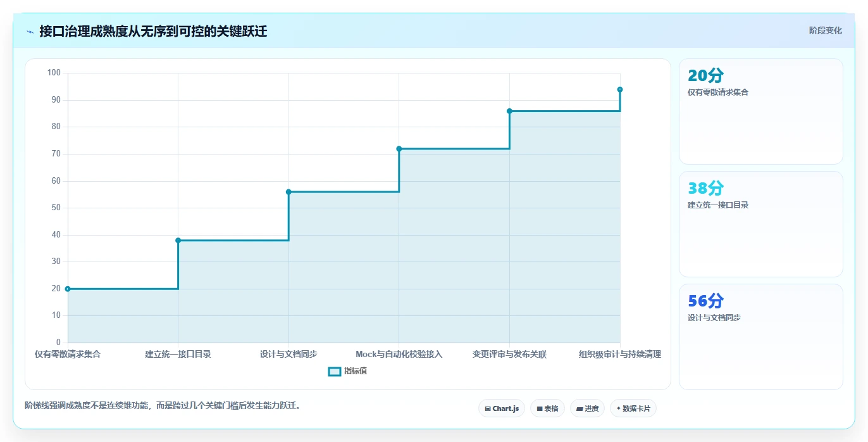Click the 阶段变化 label in header
This screenshot has height=442, width=868.
click(x=825, y=30)
